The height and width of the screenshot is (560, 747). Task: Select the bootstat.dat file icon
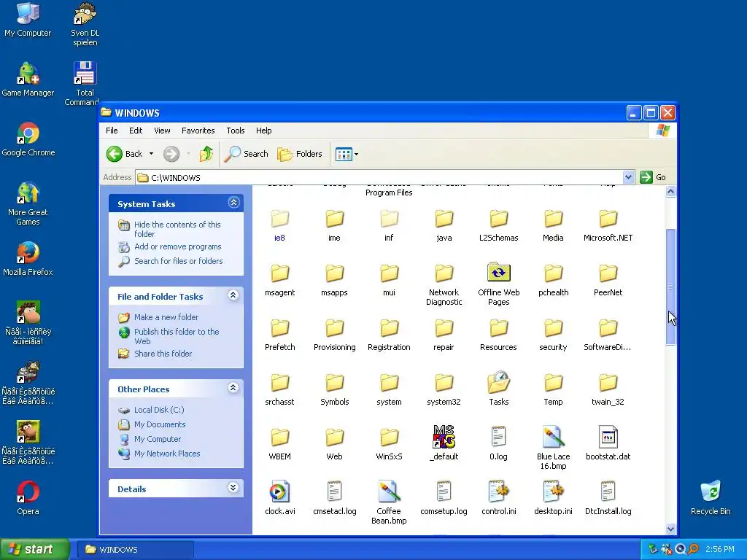pos(608,437)
